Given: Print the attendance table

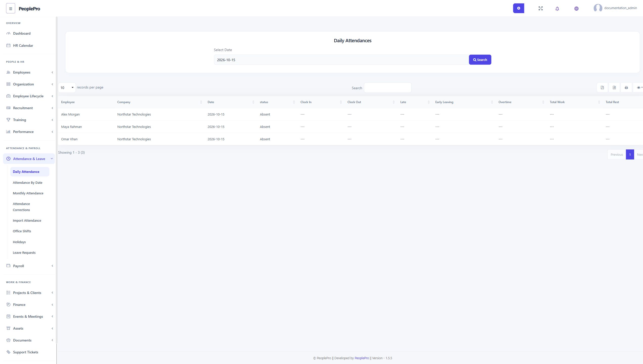Looking at the screenshot, I should [x=626, y=87].
